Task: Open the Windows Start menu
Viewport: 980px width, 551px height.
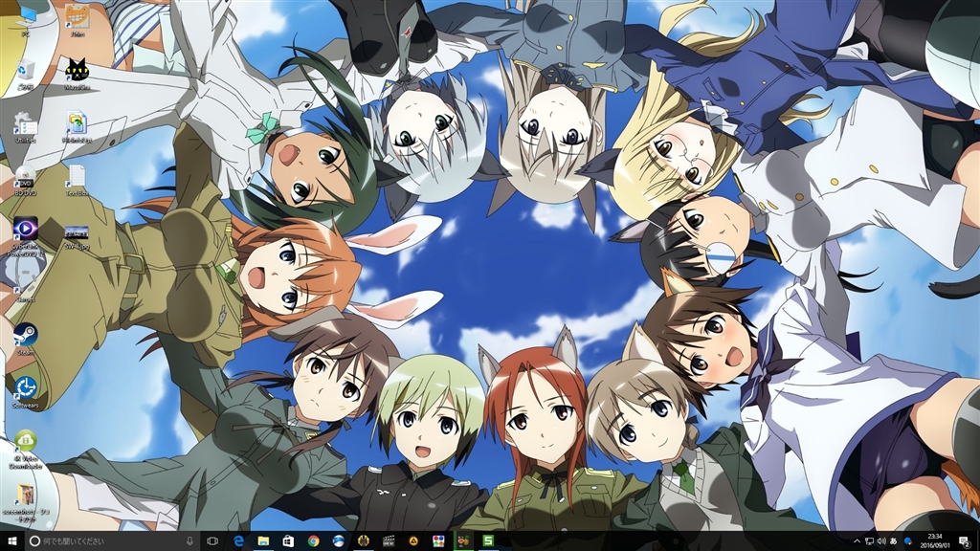Action: coord(11,541)
